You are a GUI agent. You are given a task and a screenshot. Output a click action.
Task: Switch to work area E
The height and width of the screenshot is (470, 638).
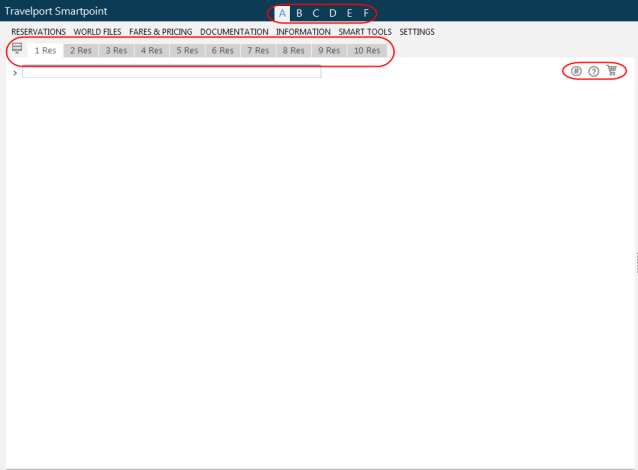click(x=350, y=13)
